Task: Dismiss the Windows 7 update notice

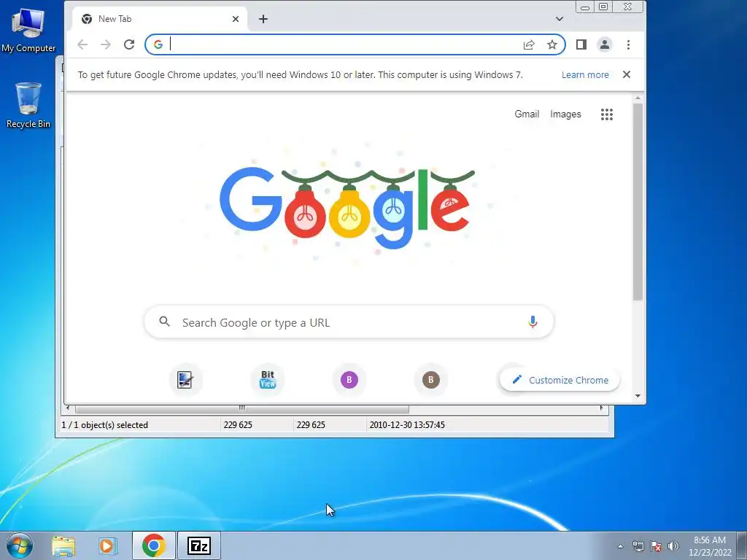Action: [x=627, y=74]
